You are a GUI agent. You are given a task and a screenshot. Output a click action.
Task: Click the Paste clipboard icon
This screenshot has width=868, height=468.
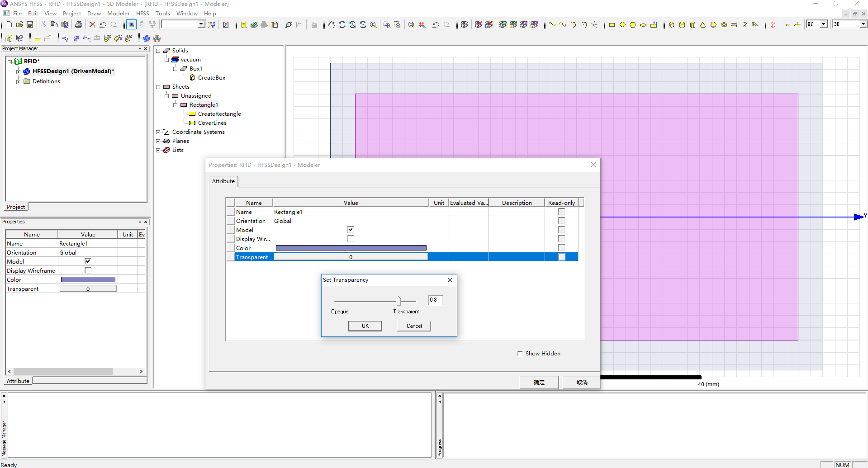[65, 24]
